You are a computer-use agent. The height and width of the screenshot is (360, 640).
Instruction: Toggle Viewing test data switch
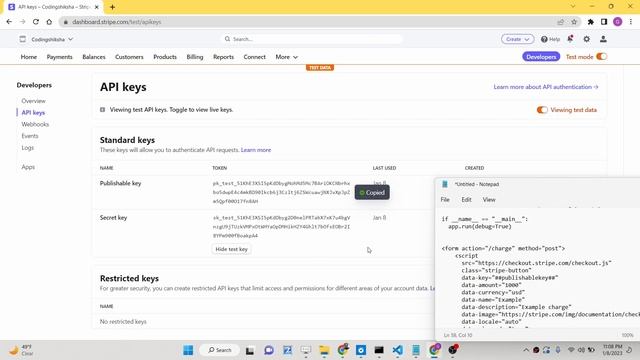pos(542,110)
